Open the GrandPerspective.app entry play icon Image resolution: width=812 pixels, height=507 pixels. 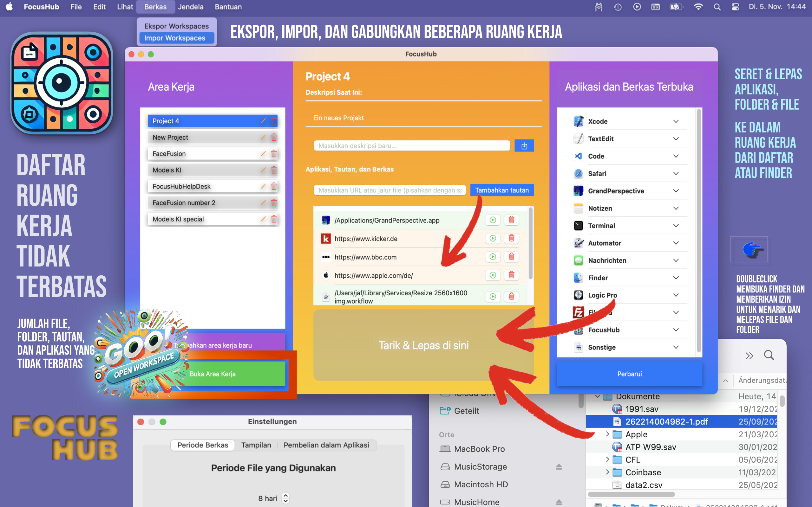tap(493, 220)
